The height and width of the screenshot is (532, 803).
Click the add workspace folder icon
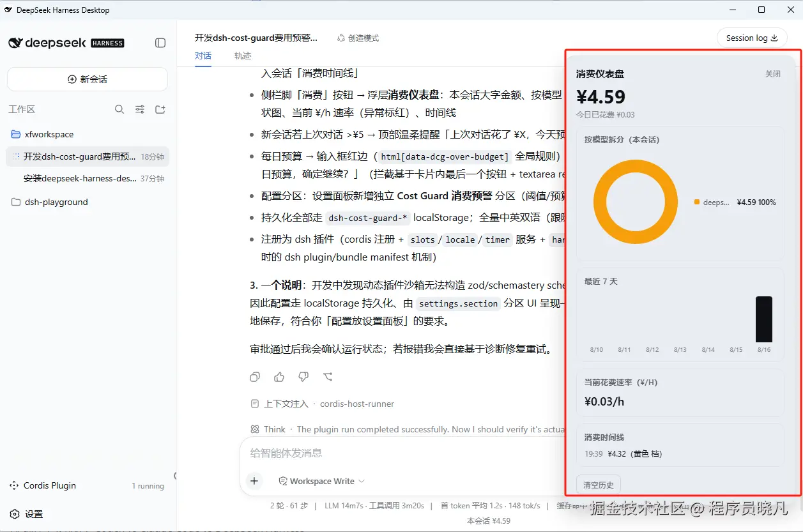click(x=160, y=109)
